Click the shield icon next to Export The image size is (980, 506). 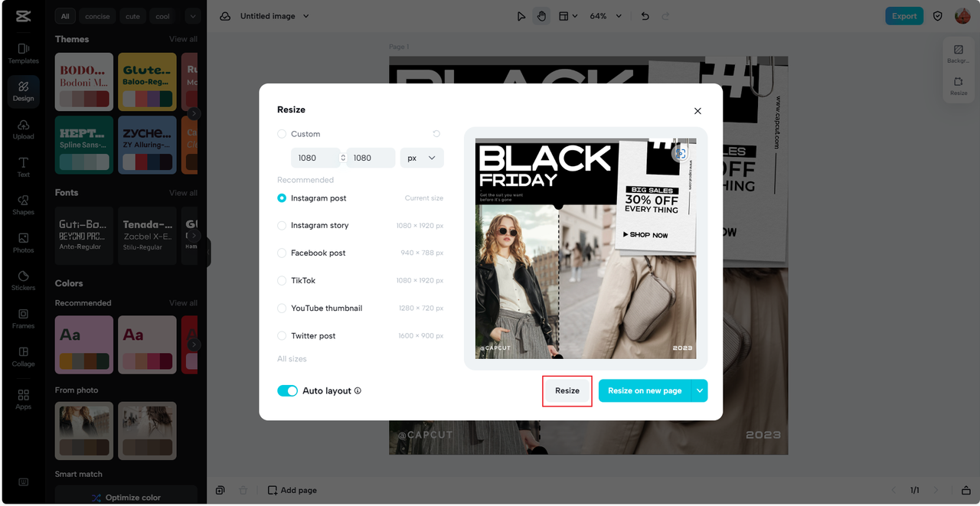click(937, 16)
